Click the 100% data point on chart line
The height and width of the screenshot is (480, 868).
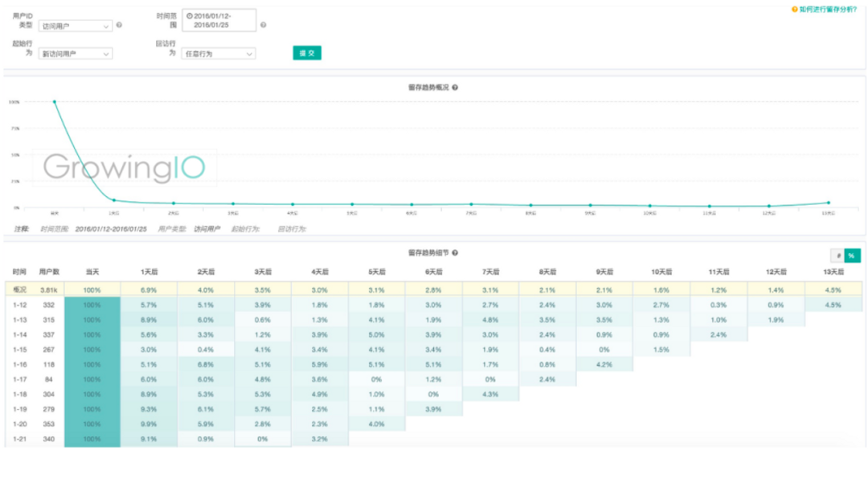[x=55, y=102]
